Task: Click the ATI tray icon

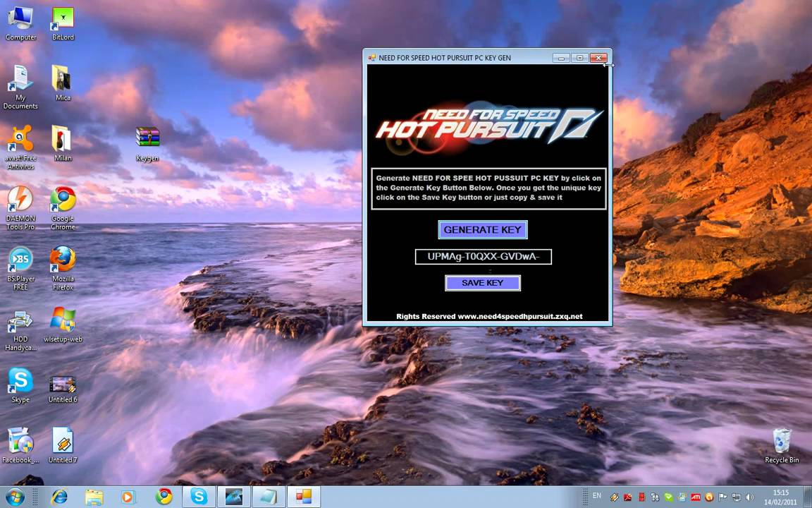Action: (696, 497)
